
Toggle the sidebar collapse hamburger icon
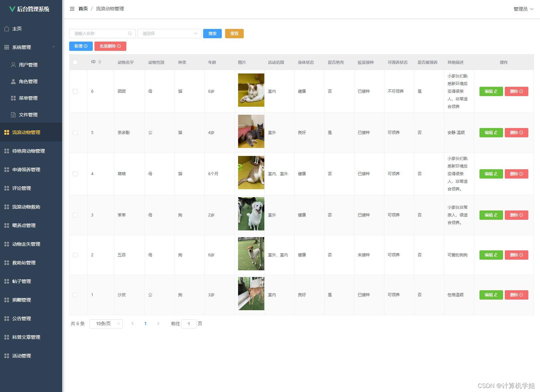[72, 9]
